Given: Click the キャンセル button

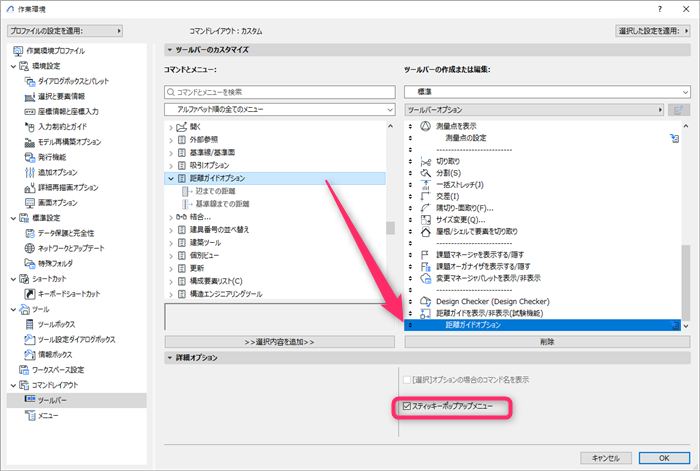Looking at the screenshot, I should 606,458.
